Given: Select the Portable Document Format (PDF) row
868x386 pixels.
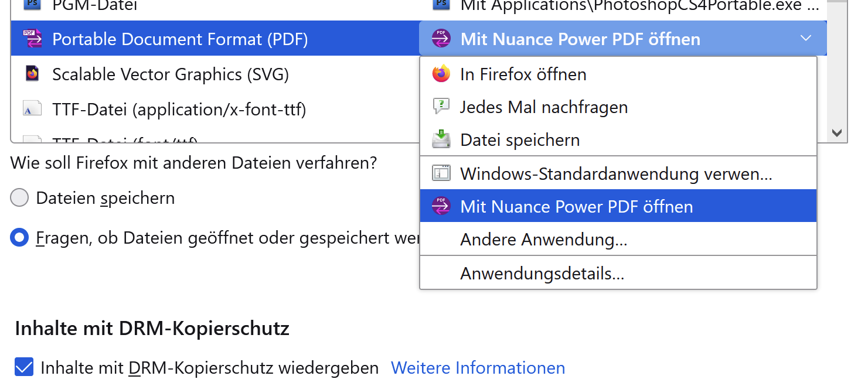Looking at the screenshot, I should (x=179, y=39).
